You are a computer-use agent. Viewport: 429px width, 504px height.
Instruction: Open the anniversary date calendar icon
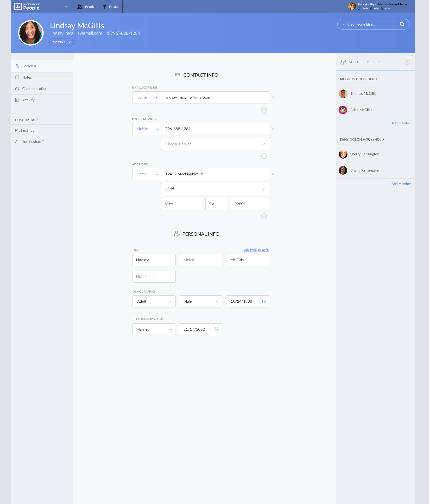tap(216, 329)
